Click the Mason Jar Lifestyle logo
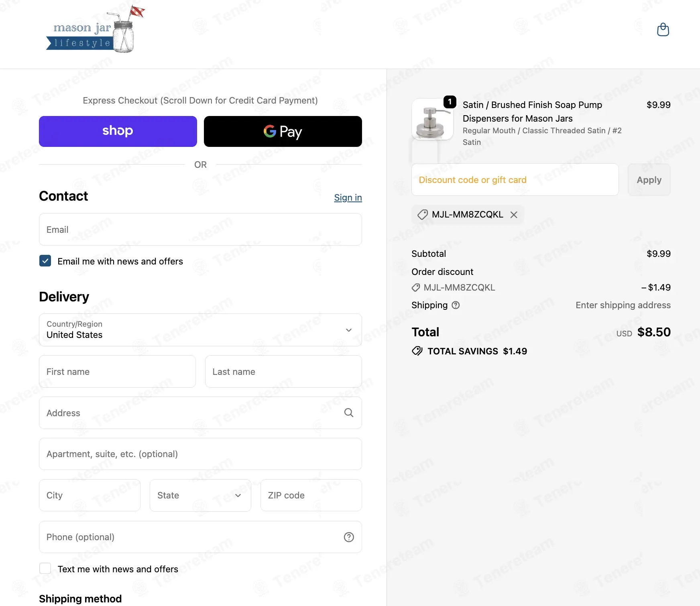The height and width of the screenshot is (606, 700). 95,30
